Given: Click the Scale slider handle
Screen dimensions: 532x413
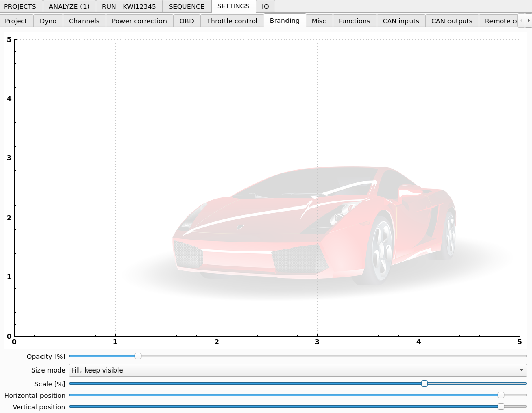Looking at the screenshot, I should click(424, 384).
